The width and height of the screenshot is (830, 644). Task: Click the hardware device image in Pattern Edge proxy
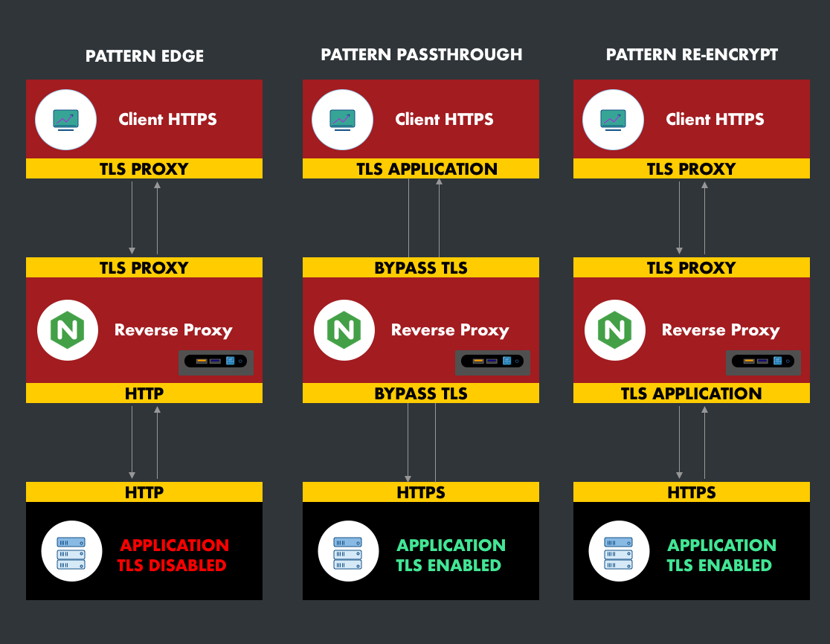coord(216,362)
